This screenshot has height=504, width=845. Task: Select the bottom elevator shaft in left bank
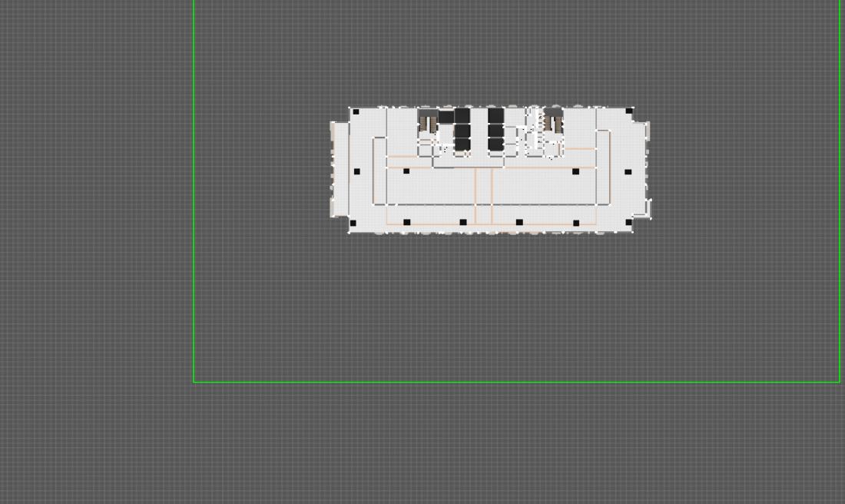coord(462,144)
